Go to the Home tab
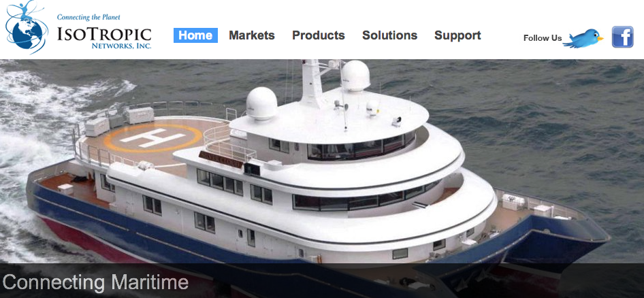The image size is (644, 298). pos(195,35)
